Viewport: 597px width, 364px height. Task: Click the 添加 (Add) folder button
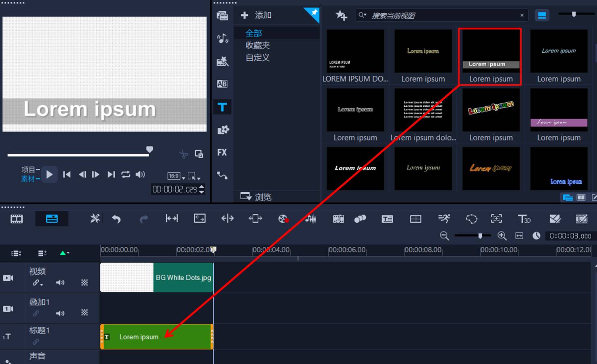(256, 15)
